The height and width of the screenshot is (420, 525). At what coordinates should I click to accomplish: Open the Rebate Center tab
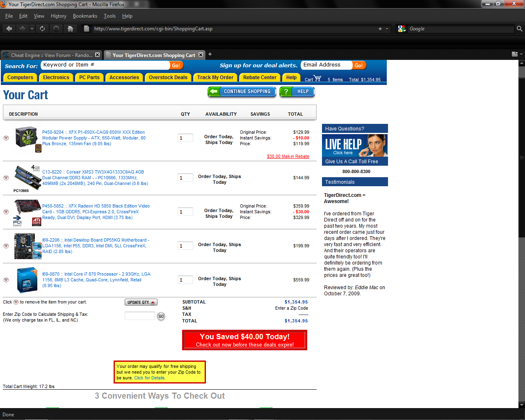tap(260, 78)
